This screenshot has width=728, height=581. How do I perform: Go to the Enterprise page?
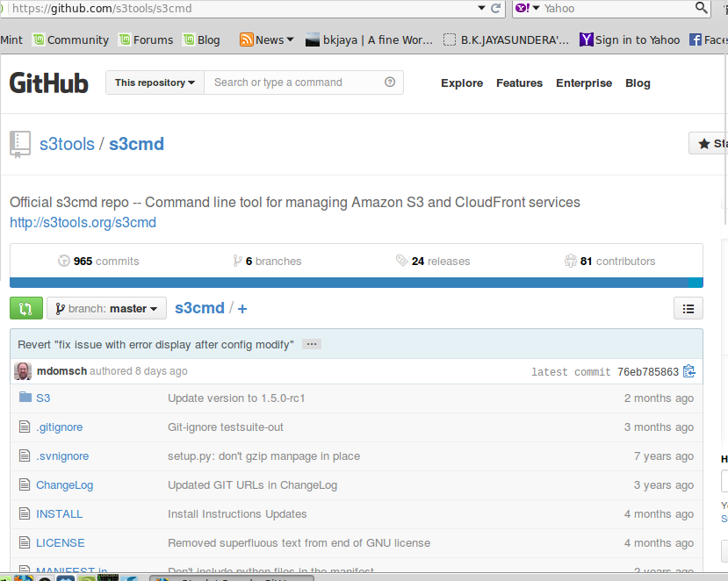click(584, 83)
